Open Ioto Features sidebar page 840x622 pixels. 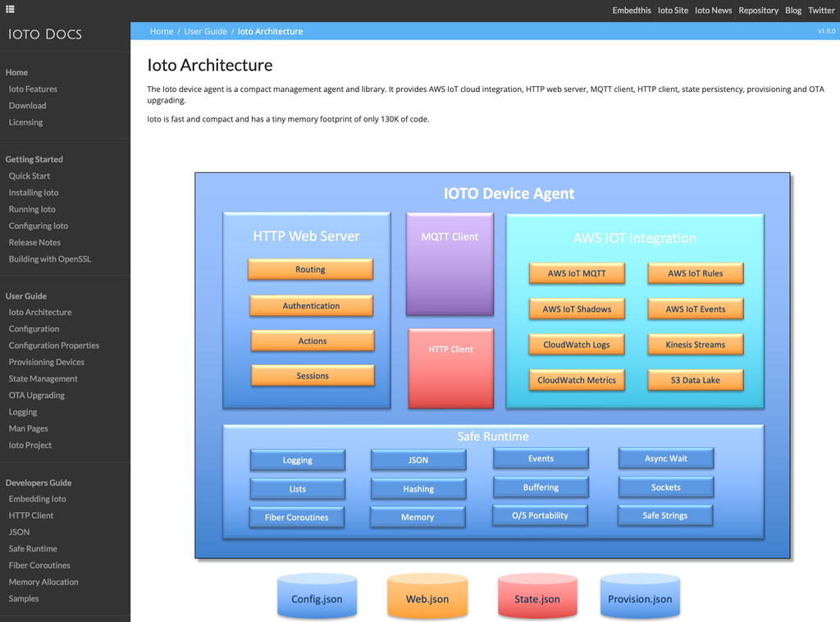pyautogui.click(x=33, y=89)
